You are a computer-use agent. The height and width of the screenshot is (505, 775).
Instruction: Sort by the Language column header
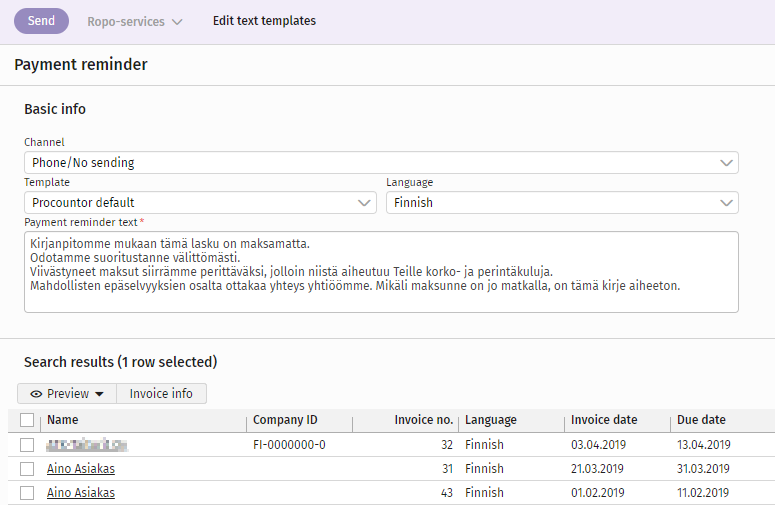click(x=491, y=420)
